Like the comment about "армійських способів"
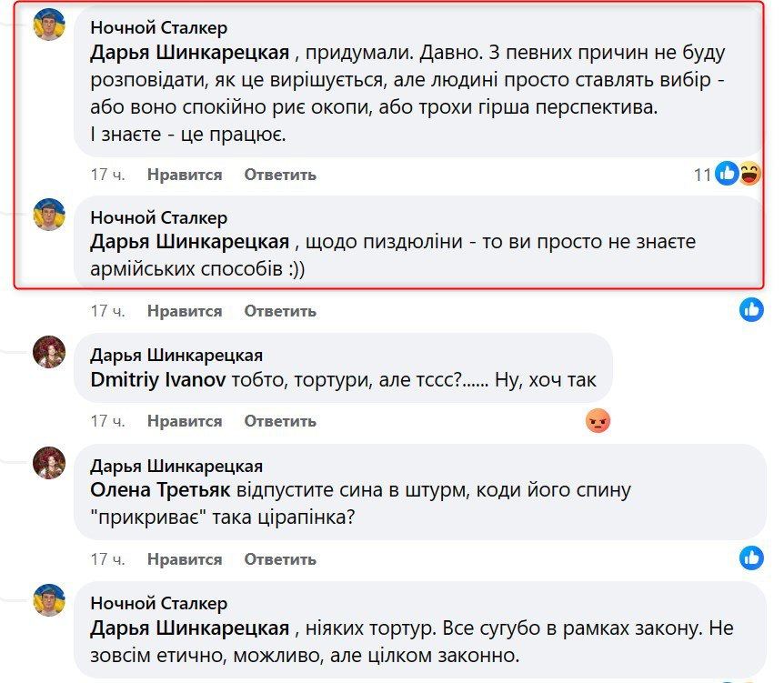This screenshot has width=784, height=683. (x=185, y=311)
